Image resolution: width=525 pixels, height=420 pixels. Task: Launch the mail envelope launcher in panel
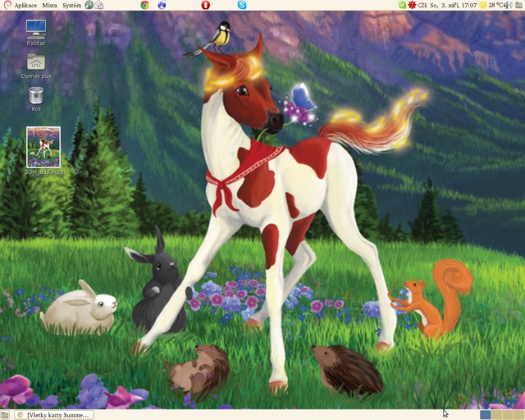[98, 5]
